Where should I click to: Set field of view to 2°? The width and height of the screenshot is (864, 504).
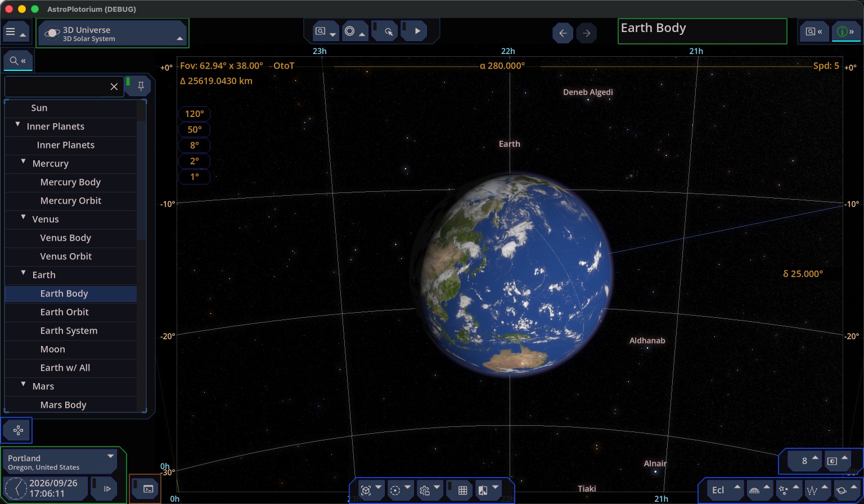click(x=194, y=161)
